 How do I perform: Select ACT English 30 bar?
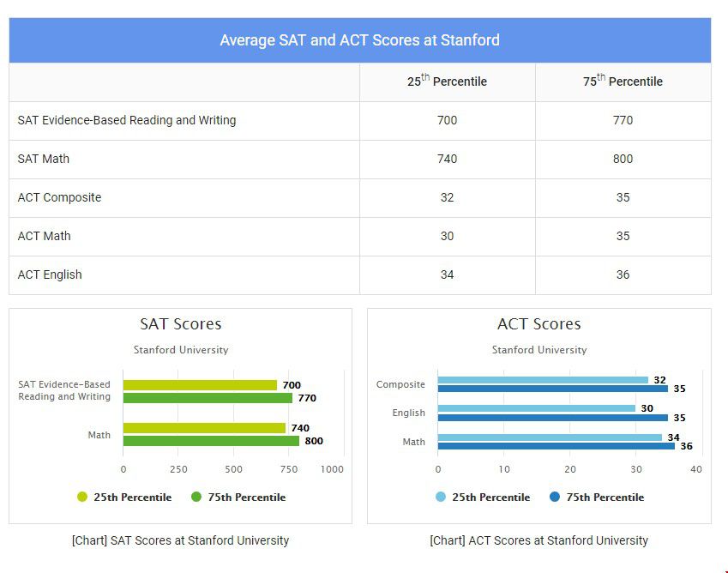(x=537, y=408)
